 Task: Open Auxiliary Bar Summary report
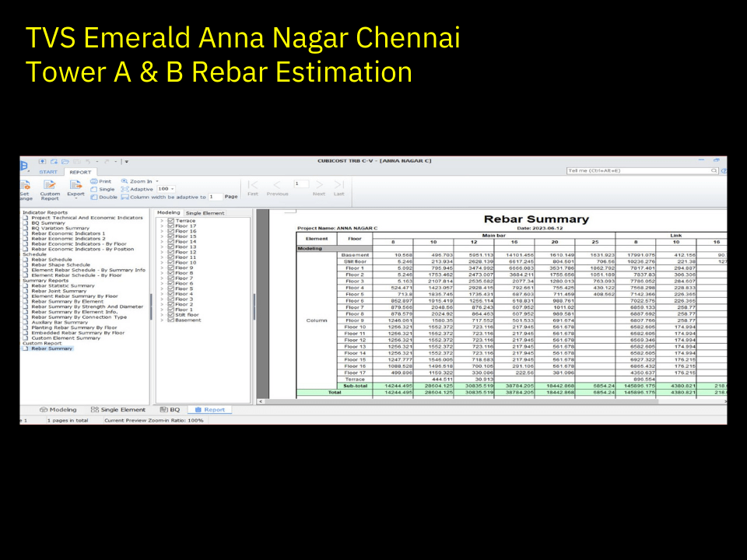(60, 322)
